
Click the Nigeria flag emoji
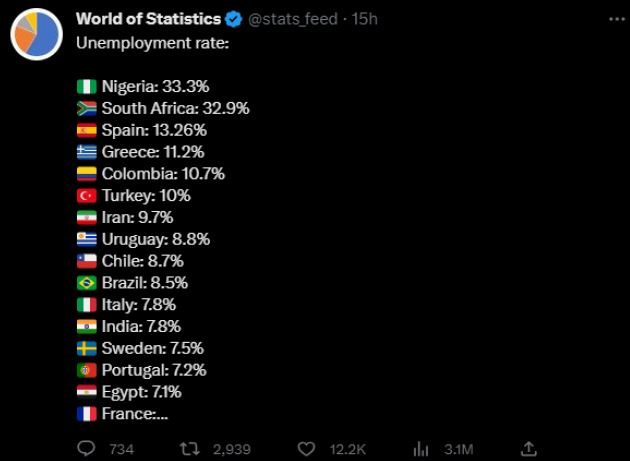(86, 86)
